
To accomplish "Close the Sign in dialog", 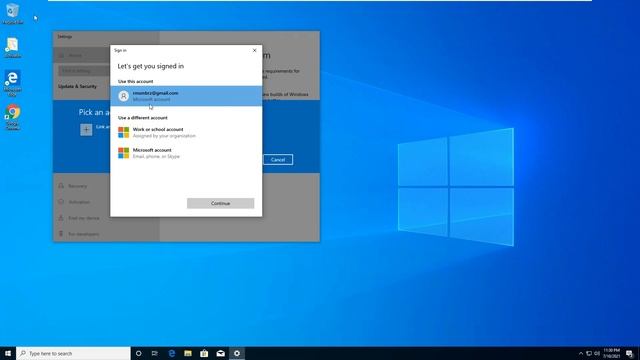I will click(x=255, y=50).
